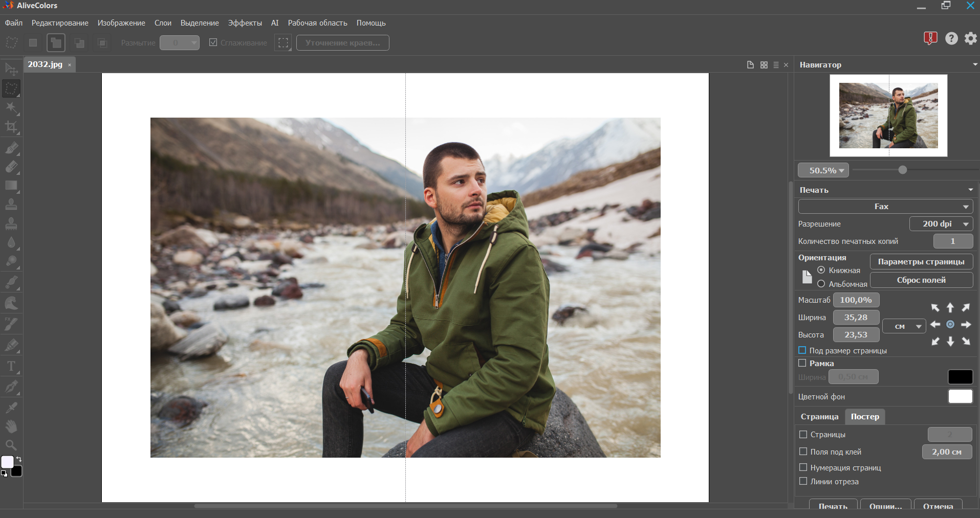Switch to the Страница tab
The height and width of the screenshot is (518, 980).
tap(819, 417)
